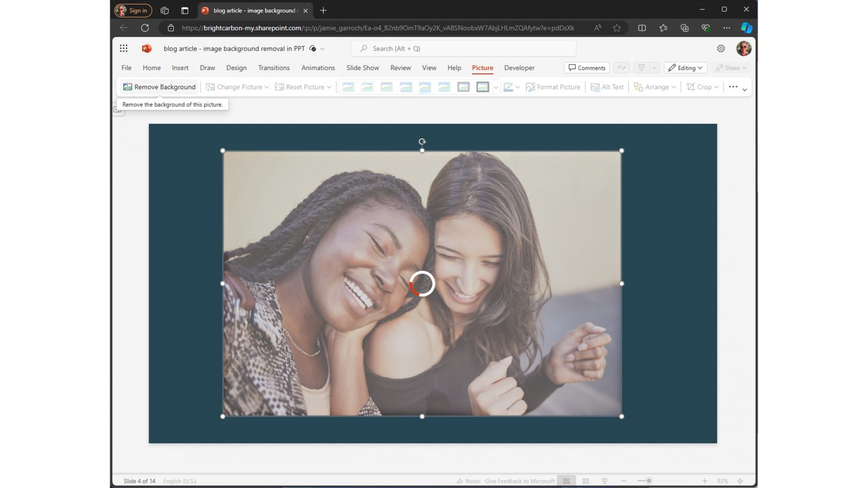Open the Animations ribbon tab
Image resolution: width=868 pixels, height=488 pixels.
point(318,68)
